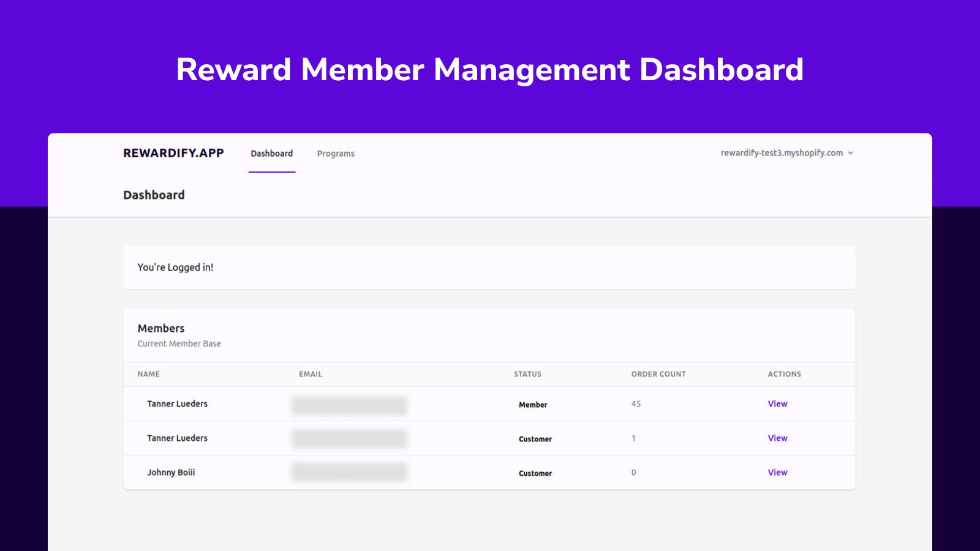The height and width of the screenshot is (551, 980).
Task: Click the REWARDIFY.APP logo
Action: (x=173, y=153)
